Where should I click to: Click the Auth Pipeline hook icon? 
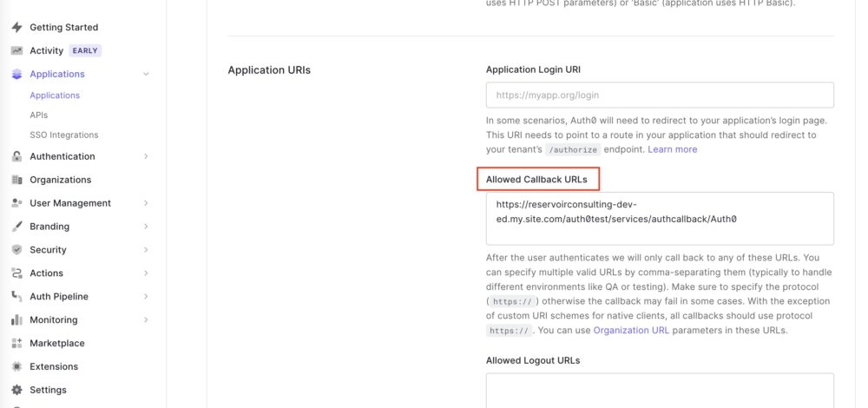[16, 296]
